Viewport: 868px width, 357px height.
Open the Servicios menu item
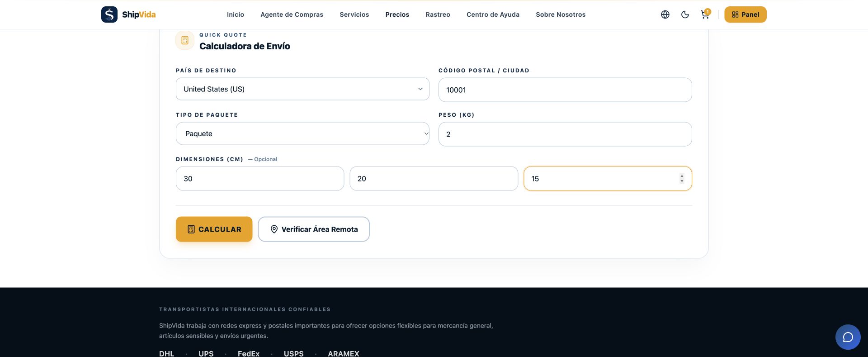(x=354, y=14)
